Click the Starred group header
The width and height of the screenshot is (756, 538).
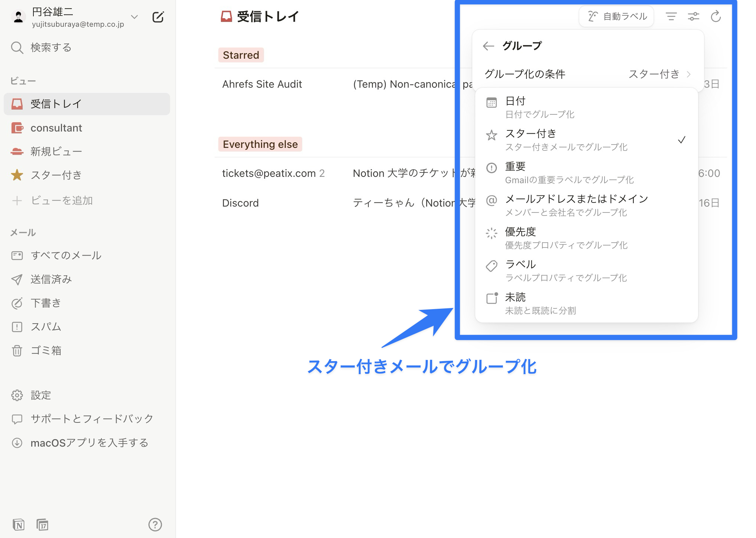[241, 55]
